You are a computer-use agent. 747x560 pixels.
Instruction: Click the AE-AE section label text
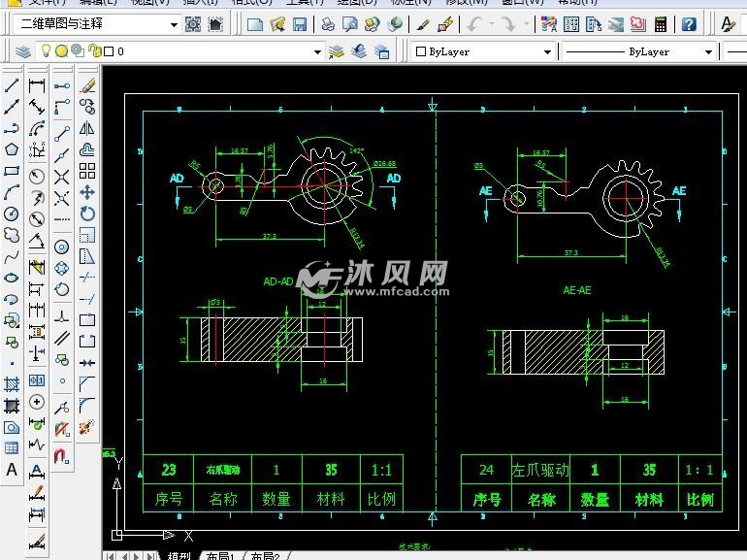[577, 290]
